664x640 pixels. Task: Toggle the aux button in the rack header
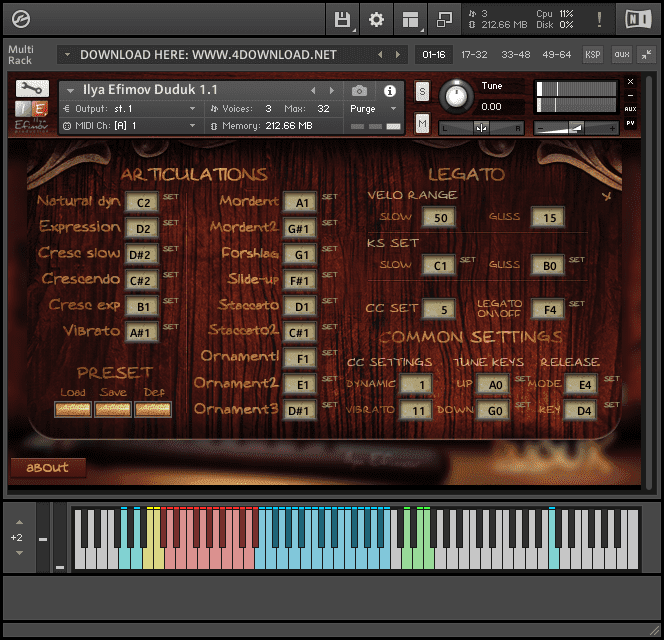point(622,55)
